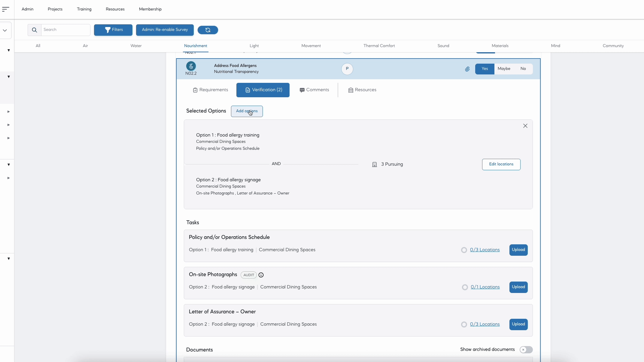
Task: Expand the first right-arrow sidebar item
Action: pyautogui.click(x=9, y=112)
